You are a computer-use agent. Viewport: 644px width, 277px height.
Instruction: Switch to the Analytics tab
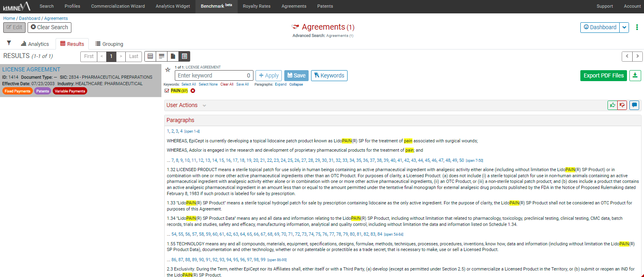coord(35,44)
